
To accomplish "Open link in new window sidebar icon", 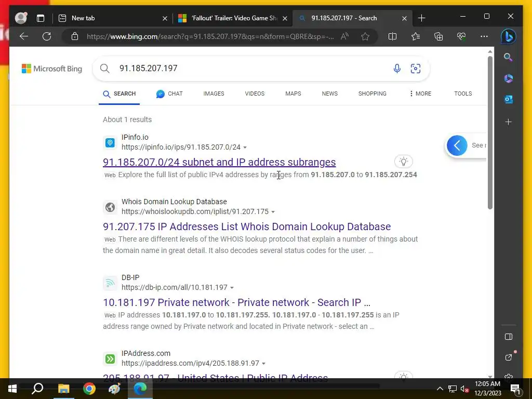I will [508, 357].
